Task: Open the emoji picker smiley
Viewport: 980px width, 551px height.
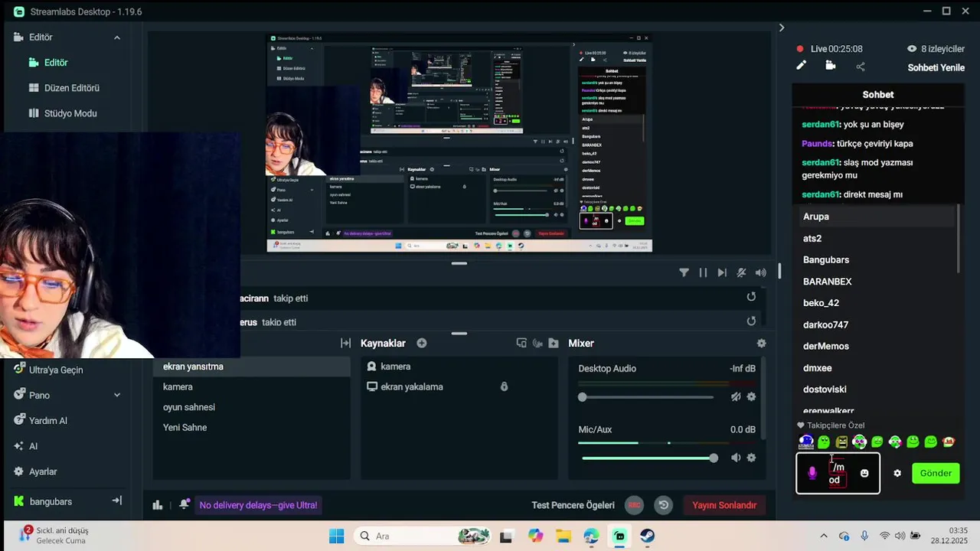Action: tap(864, 473)
